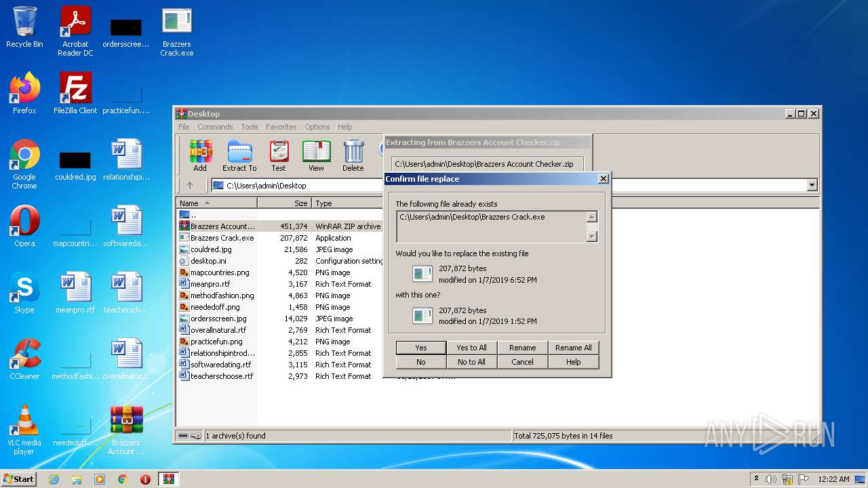Click the Start button
This screenshot has height=488, width=868.
(19, 479)
